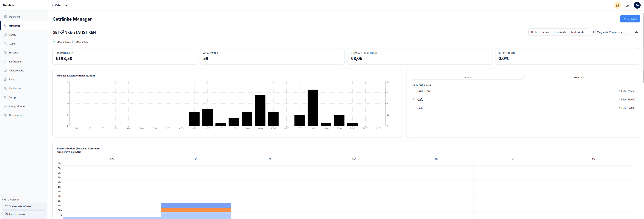
Task: Toggle the Vergleich: Vorperiode switch
Action: coord(625,32)
